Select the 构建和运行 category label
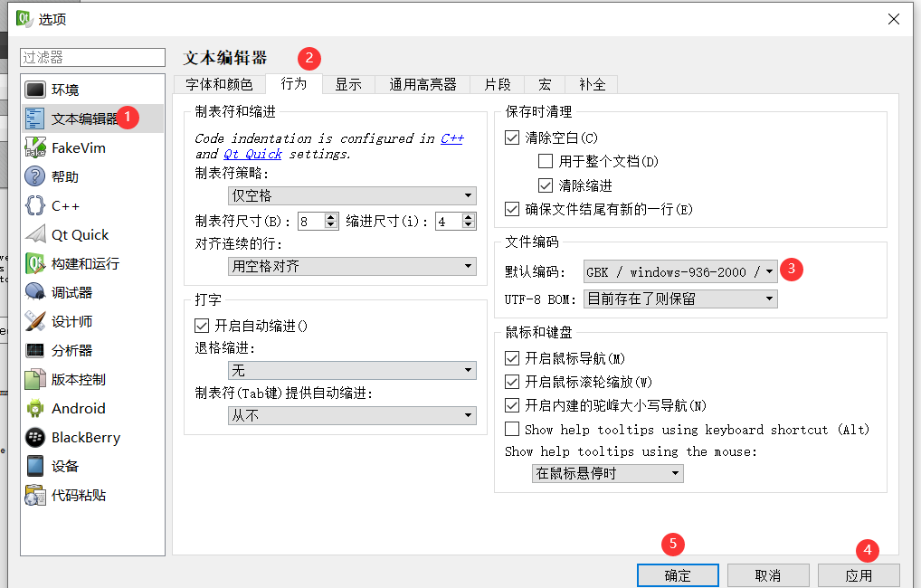This screenshot has width=921, height=588. click(85, 264)
